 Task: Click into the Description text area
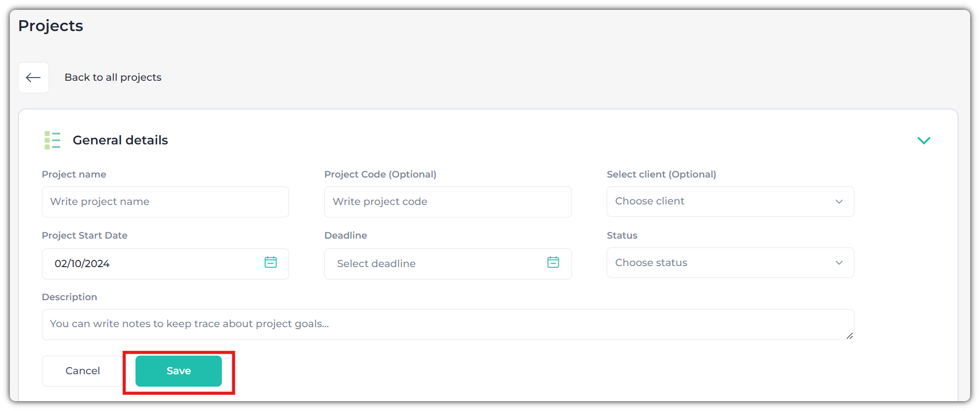coord(447,325)
